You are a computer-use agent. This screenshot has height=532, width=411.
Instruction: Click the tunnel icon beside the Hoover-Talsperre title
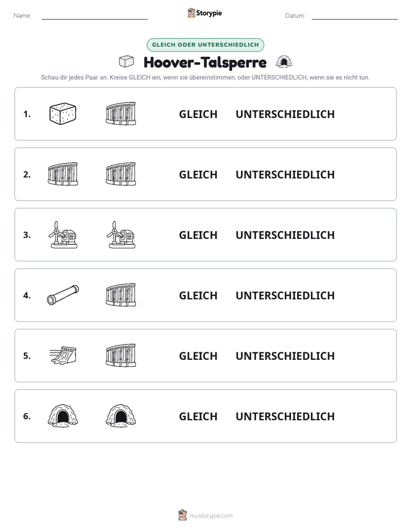284,62
